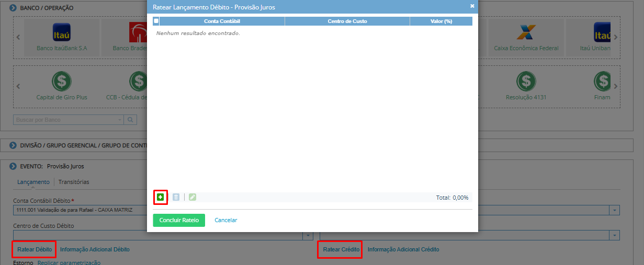Collapse the BANCO / OPERAÇÃO section
644x265 pixels.
13,8
